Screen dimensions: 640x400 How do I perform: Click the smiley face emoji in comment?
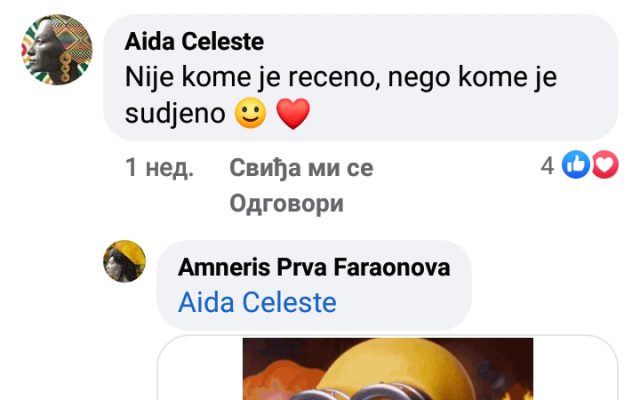click(x=251, y=113)
